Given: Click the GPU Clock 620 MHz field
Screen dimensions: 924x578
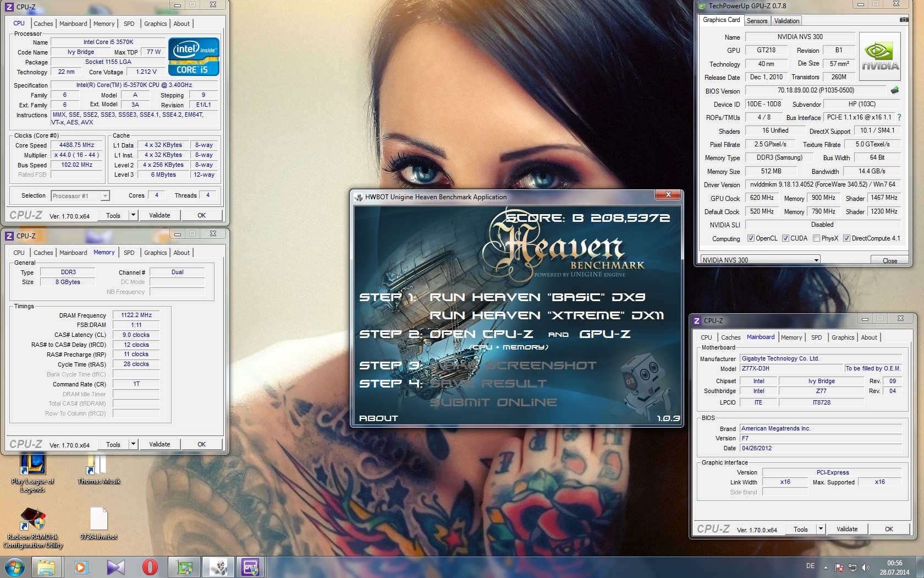Looking at the screenshot, I should pyautogui.click(x=762, y=198).
